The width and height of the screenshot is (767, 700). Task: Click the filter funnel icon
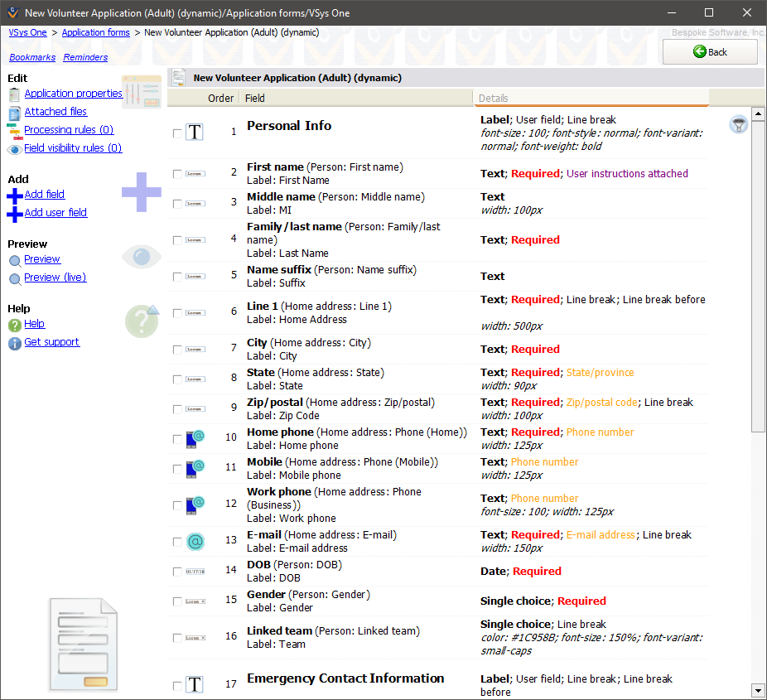pyautogui.click(x=739, y=125)
